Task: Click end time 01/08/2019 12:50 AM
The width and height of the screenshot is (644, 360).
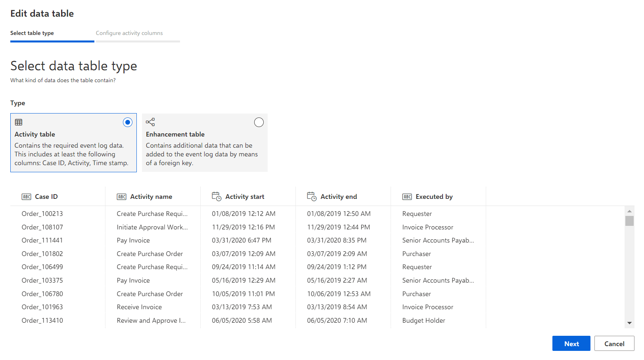Action: (339, 214)
